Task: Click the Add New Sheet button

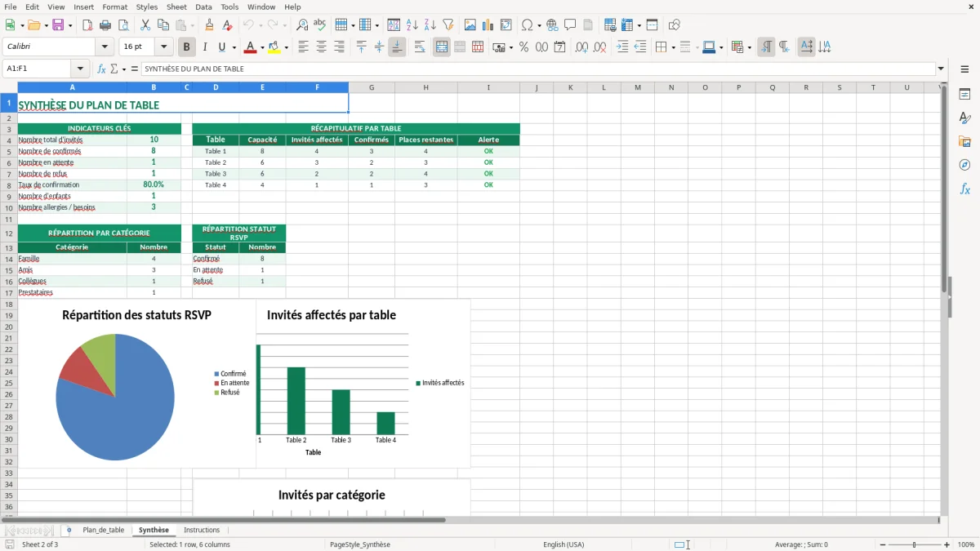Action: point(69,531)
